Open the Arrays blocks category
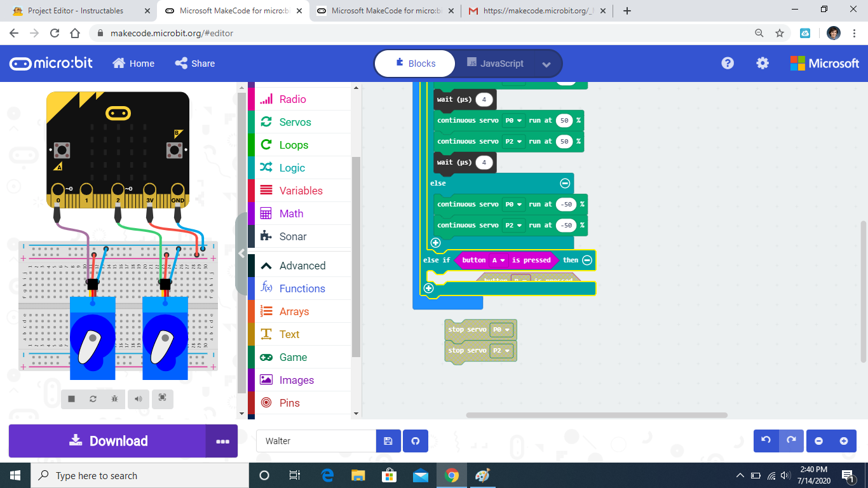 coord(299,311)
